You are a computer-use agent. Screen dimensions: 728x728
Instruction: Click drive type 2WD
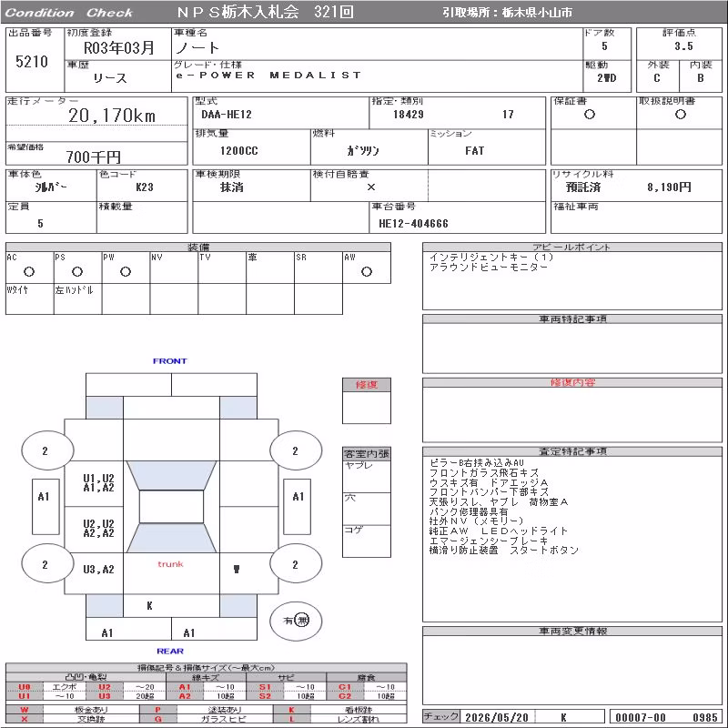coord(606,78)
